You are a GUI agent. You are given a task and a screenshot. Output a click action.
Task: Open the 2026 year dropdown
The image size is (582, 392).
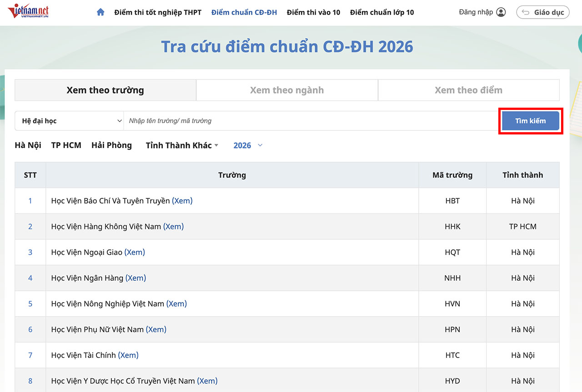248,145
